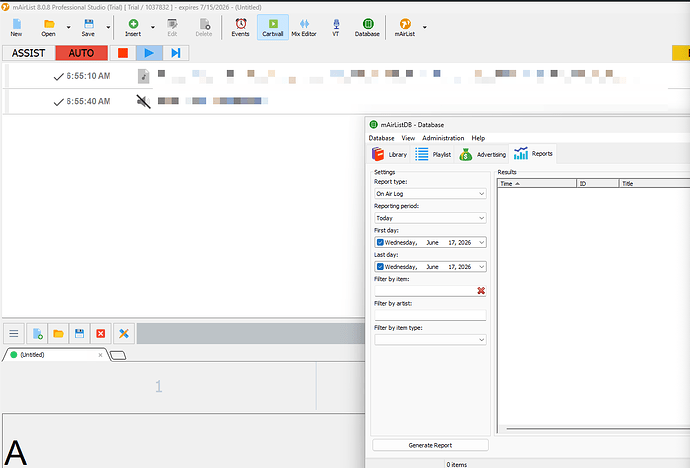Screen dimensions: 690x468
Task: Click the cartwall tools settings icon
Action: pyautogui.click(x=124, y=334)
